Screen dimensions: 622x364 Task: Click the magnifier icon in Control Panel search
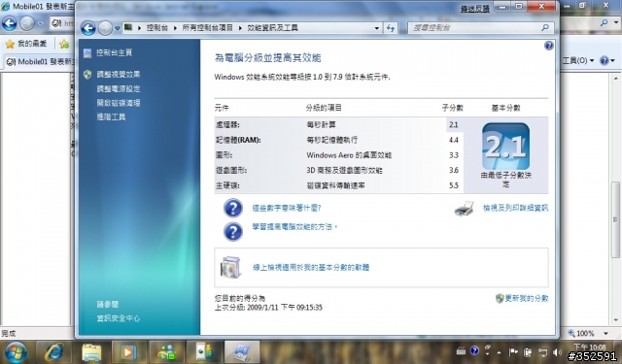click(545, 28)
